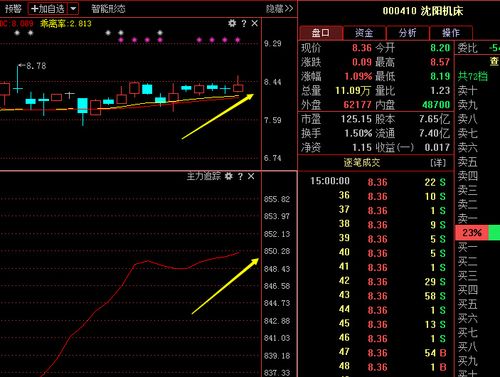Click the last red candlestick on chart
Image resolution: width=500 pixels, height=377 pixels.
coord(238,88)
